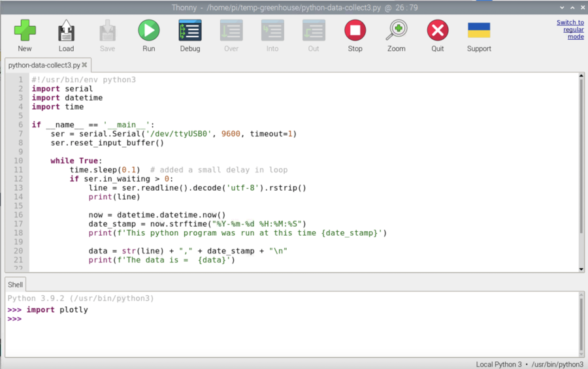Start debugging with the Debug icon
The height and width of the screenshot is (369, 588).
tap(190, 31)
